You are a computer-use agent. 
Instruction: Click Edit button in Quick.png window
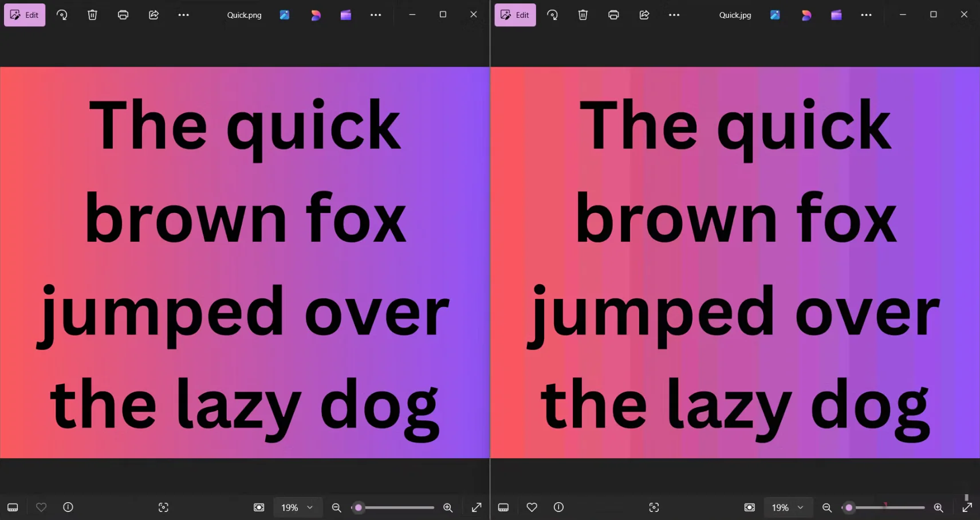coord(25,15)
